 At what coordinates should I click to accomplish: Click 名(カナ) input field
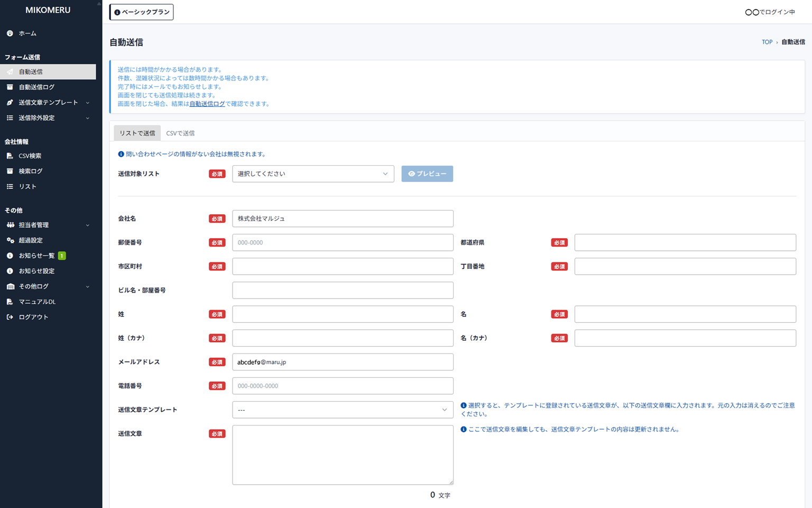(x=685, y=338)
